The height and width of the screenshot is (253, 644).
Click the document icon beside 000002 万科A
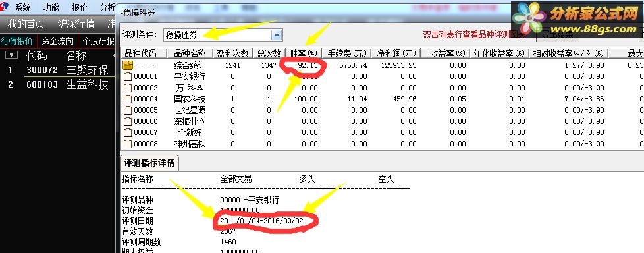pyautogui.click(x=128, y=88)
